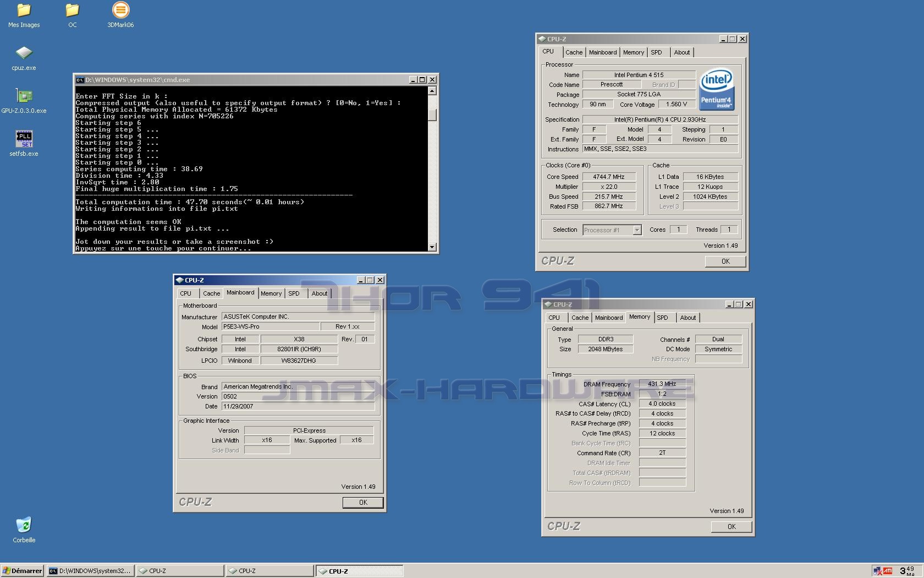Click the Rated FSB 862.7 MHz value

(608, 206)
